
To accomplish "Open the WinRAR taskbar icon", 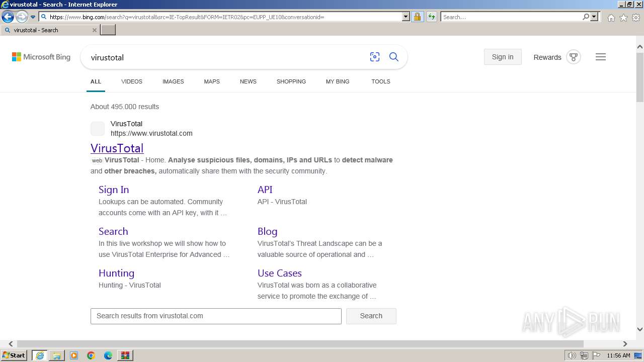I will (125, 355).
